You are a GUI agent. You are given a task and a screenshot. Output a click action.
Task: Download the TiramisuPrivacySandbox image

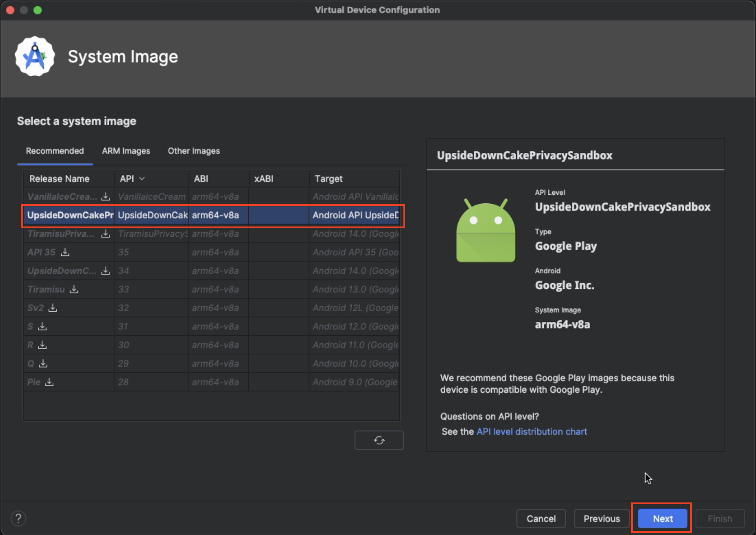105,234
